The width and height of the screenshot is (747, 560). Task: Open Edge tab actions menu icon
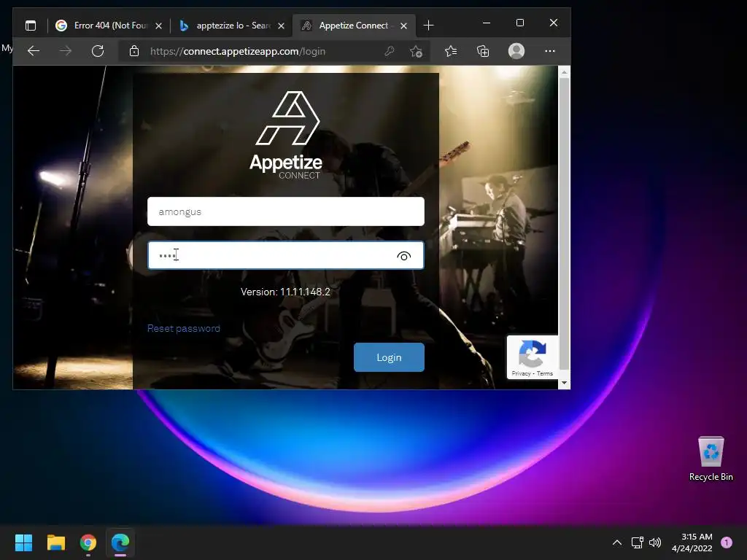[31, 26]
